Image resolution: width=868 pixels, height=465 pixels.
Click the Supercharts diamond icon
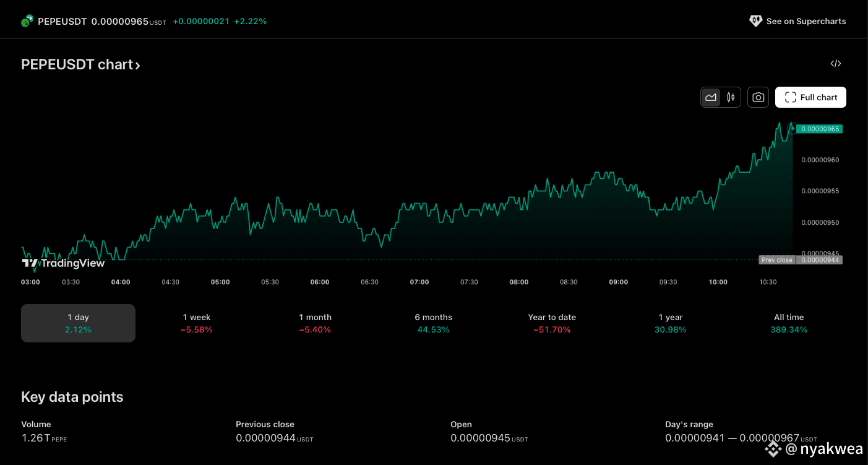tap(755, 21)
